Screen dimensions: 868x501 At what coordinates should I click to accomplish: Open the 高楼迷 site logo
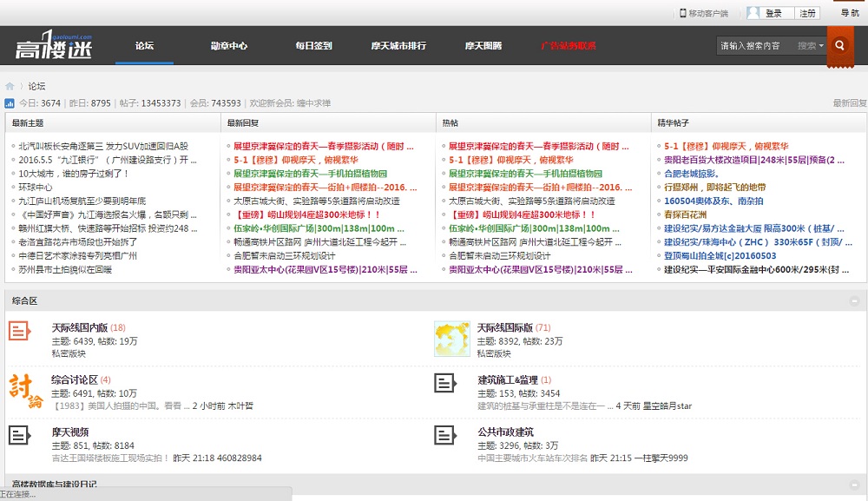pos(54,45)
